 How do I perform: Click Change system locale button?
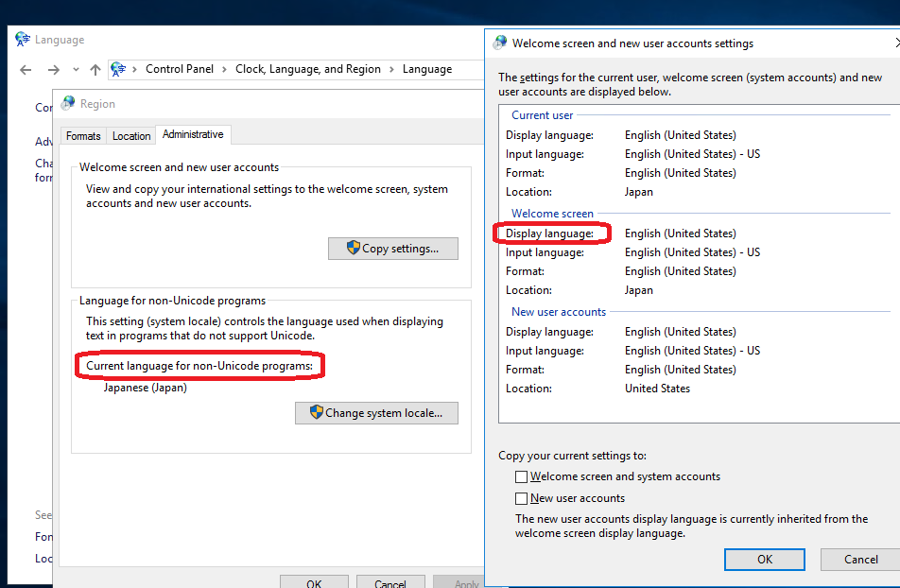(x=376, y=413)
